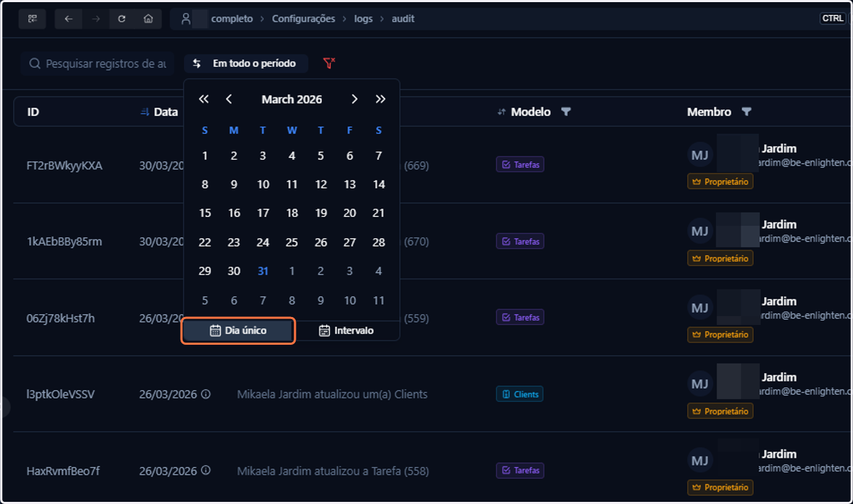Select March 22 in calendar
Screen dimensions: 853x504
tap(205, 242)
